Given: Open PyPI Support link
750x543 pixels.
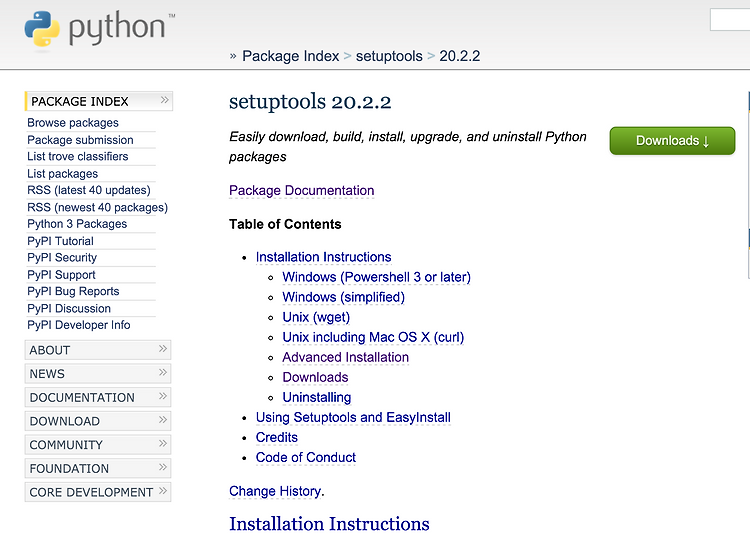Looking at the screenshot, I should tap(61, 275).
